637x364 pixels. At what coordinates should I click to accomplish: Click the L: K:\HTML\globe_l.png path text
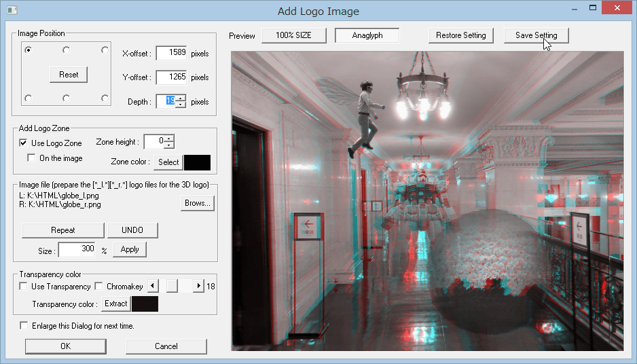click(x=59, y=196)
